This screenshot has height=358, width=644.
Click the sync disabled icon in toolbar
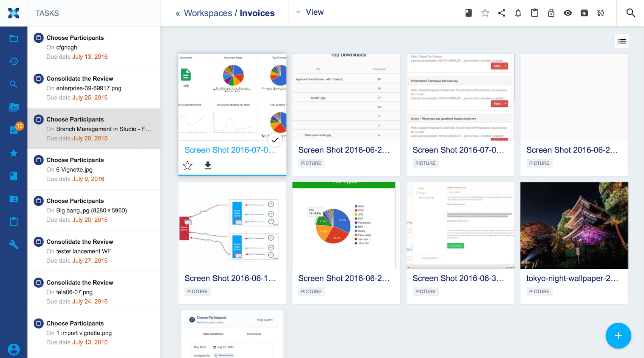click(601, 13)
